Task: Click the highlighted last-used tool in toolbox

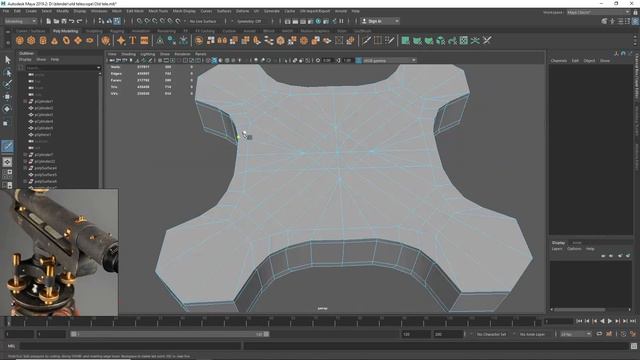Action: (7, 146)
